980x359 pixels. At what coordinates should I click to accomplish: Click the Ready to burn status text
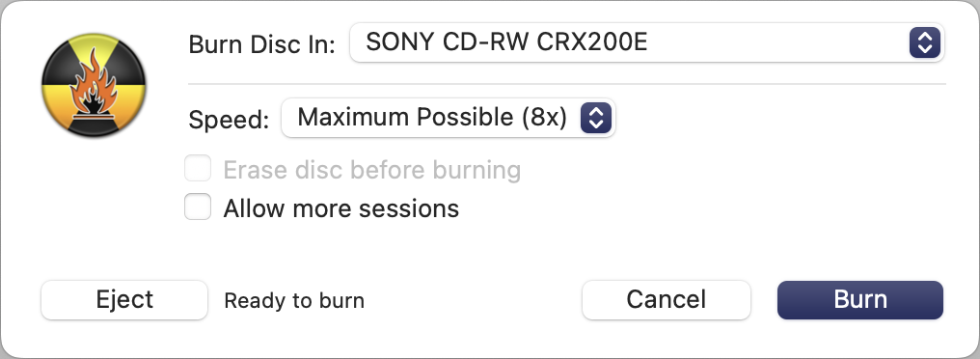pos(294,301)
